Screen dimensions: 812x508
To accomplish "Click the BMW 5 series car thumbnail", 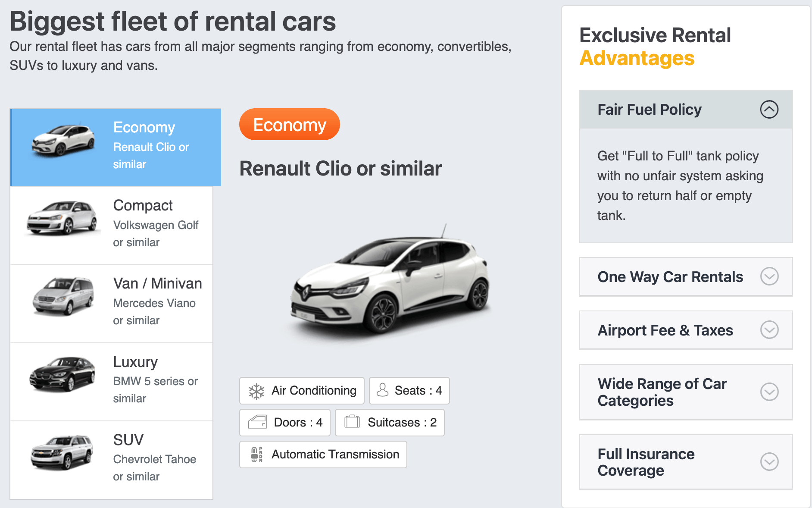I will point(62,374).
